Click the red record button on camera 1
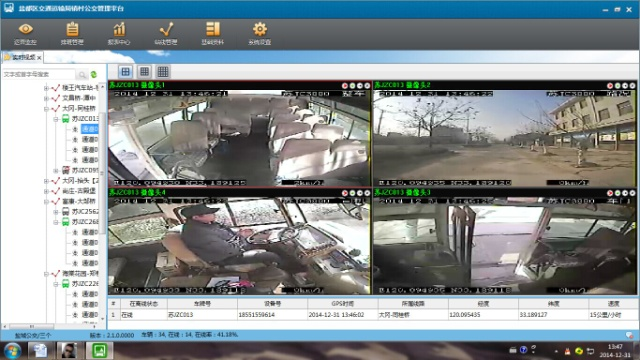Screen dimensions: 640x360 [x=345, y=86]
